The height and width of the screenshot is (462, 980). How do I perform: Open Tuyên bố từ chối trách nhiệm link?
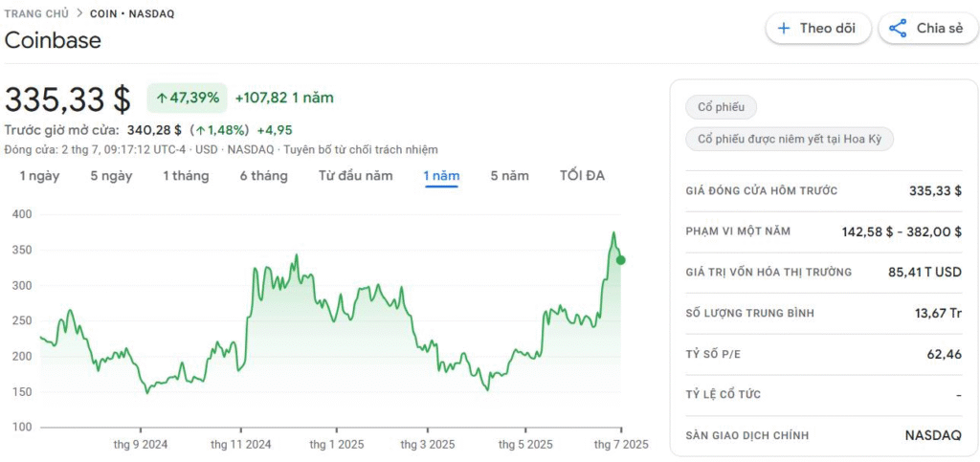click(x=362, y=150)
